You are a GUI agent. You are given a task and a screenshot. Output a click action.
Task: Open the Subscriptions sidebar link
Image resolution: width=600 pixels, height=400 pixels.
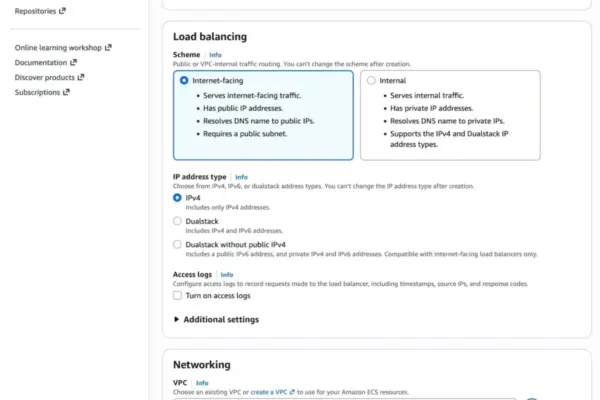42,92
